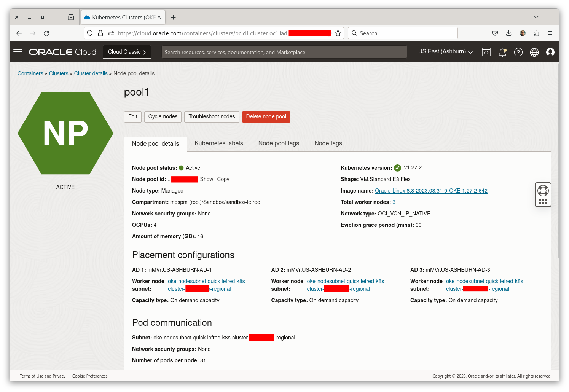Open the language globe selector

pos(534,52)
